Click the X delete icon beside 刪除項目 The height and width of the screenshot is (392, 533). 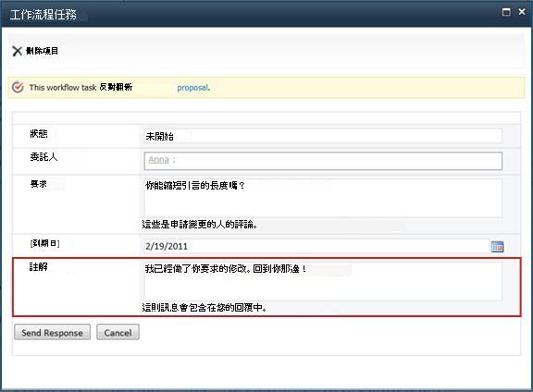[17, 51]
